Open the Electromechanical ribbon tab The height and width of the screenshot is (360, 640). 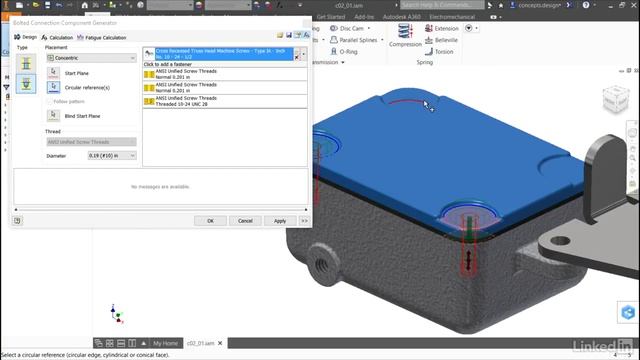tap(452, 17)
